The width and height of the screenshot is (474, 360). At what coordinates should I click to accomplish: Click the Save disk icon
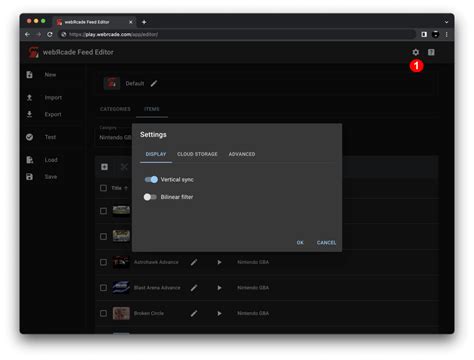tap(29, 177)
